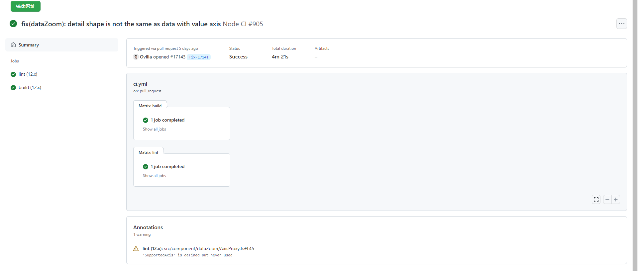Click 1 job completed in Matrix: lint
644x271 pixels.
click(x=167, y=166)
